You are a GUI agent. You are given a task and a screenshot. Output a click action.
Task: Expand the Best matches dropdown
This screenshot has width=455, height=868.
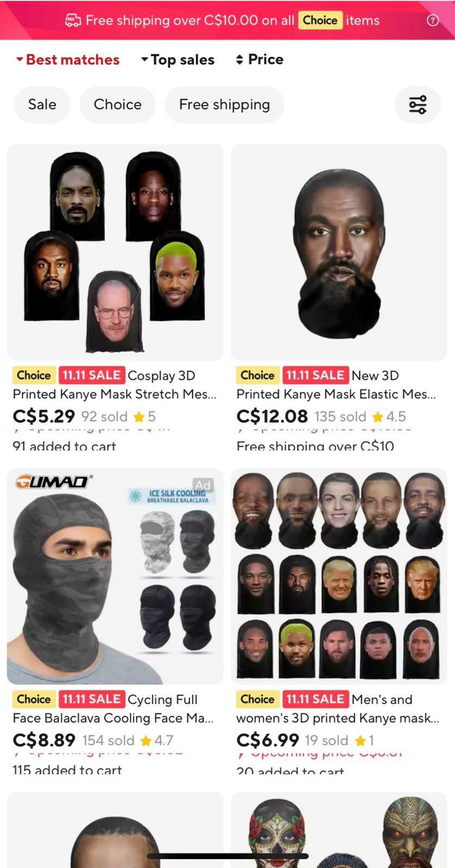(x=67, y=60)
